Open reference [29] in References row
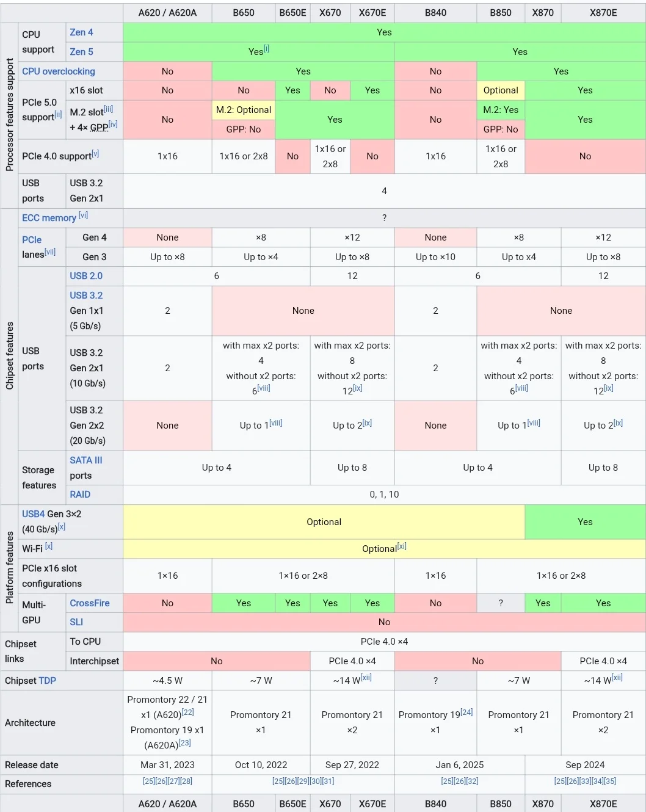Viewport: 646px width, 812px height. pyautogui.click(x=303, y=781)
